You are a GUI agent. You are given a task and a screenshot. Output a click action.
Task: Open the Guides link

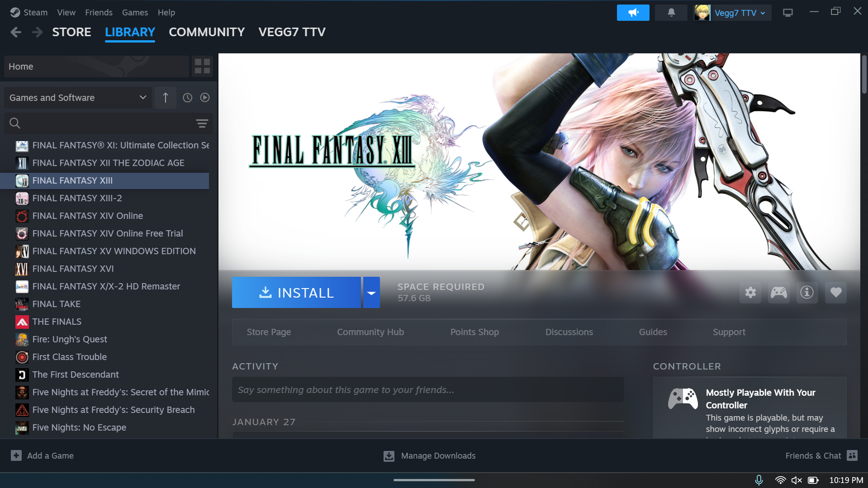[653, 332]
